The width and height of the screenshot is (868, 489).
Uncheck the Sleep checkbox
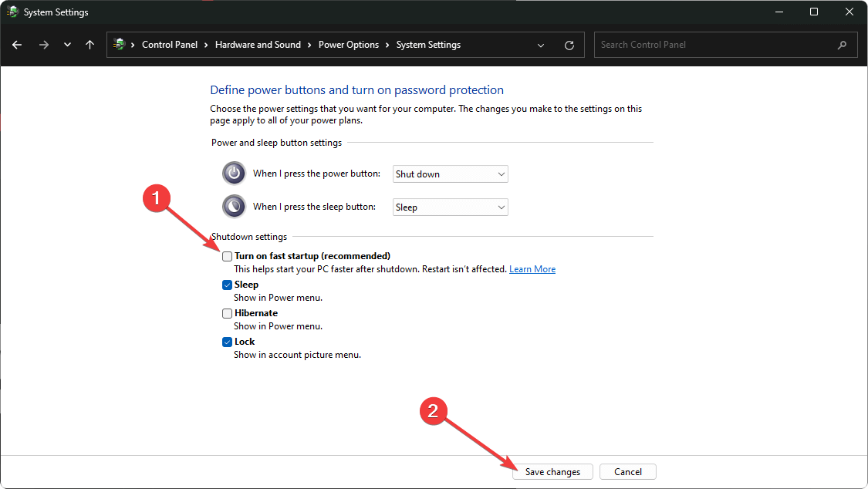(228, 285)
